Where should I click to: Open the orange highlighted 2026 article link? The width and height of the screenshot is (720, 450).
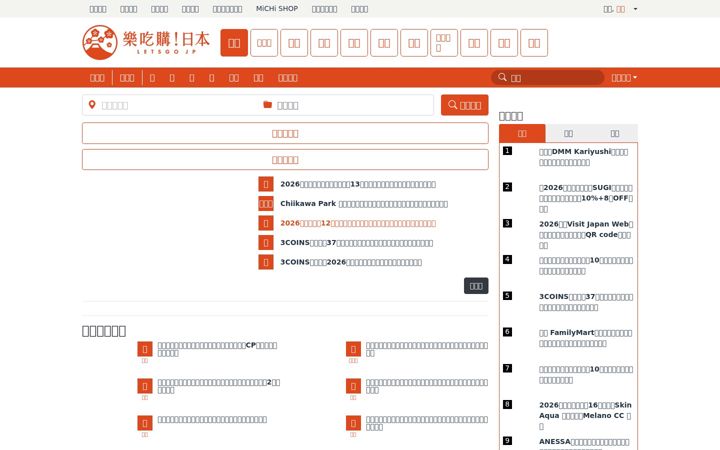coord(358,223)
